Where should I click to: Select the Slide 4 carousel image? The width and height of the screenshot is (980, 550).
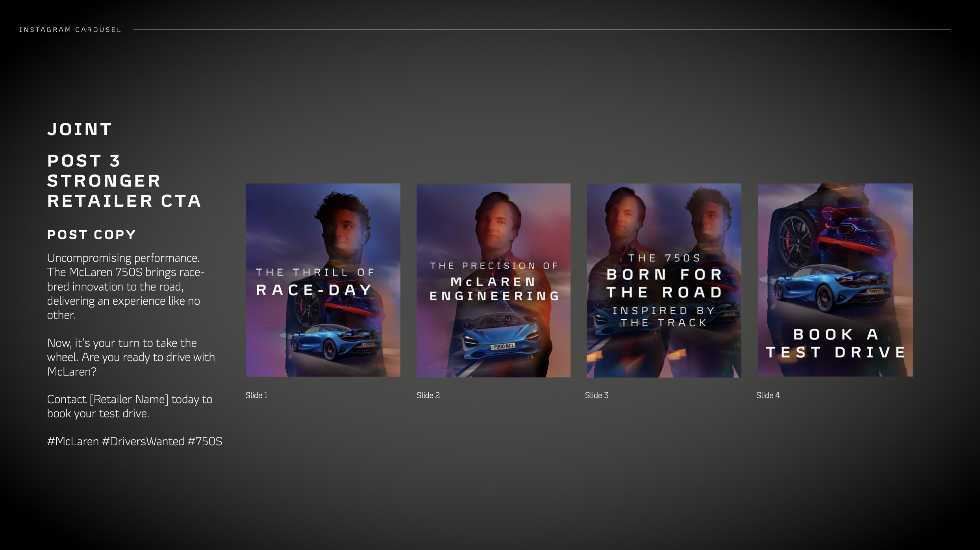point(835,280)
